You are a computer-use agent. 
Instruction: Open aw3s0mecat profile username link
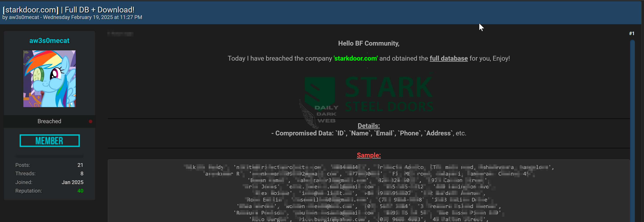point(49,41)
